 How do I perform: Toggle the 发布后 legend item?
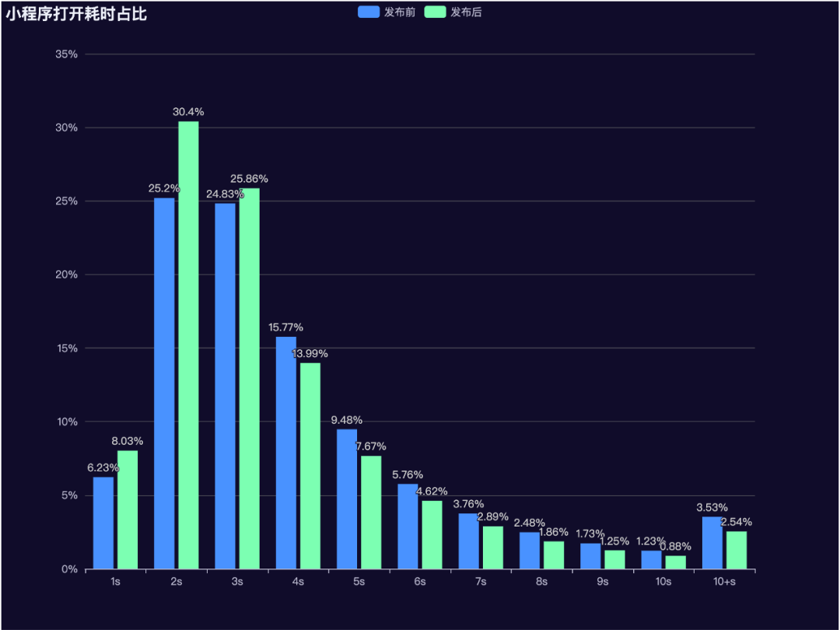[x=453, y=12]
